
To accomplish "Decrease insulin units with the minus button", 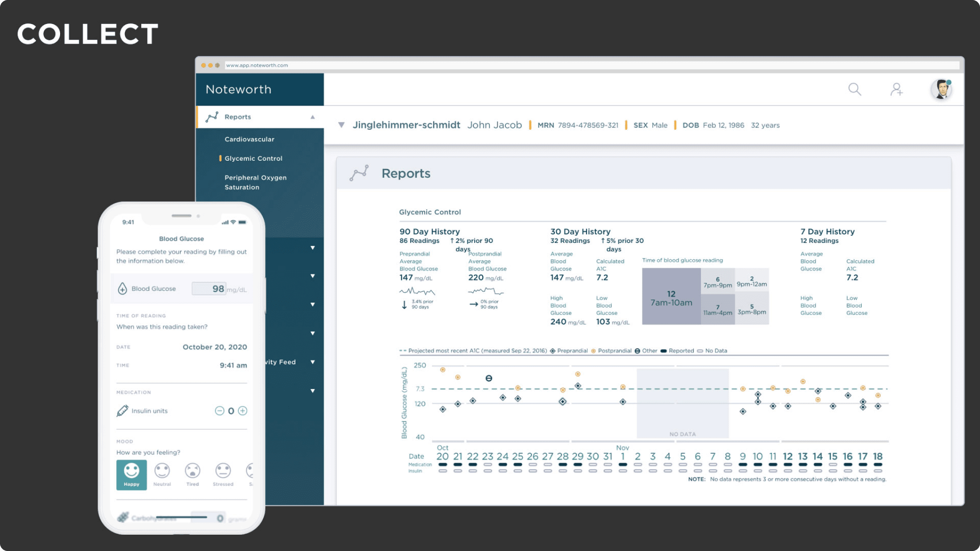I will point(220,410).
